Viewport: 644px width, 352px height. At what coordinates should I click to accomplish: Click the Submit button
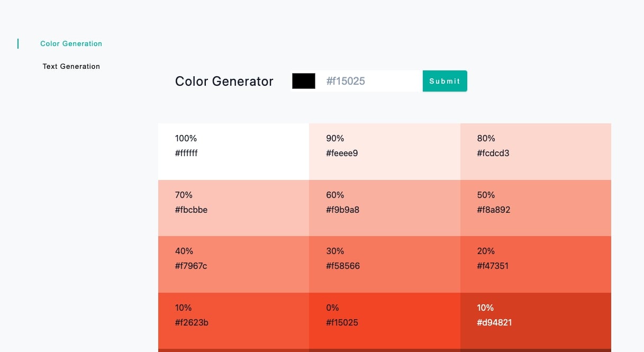point(445,81)
